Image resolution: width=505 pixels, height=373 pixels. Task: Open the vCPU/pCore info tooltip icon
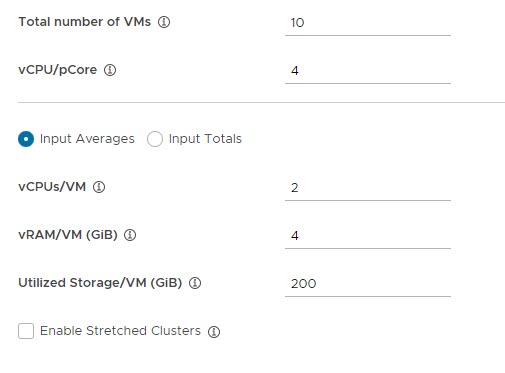point(110,70)
